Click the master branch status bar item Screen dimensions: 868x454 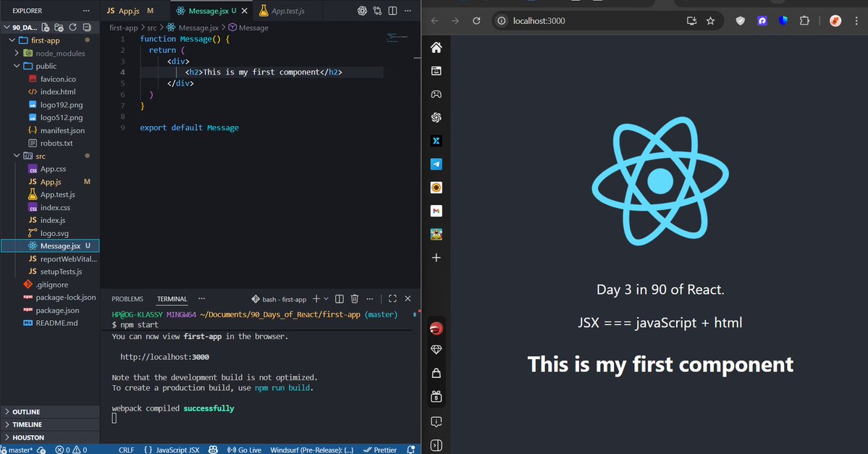(17, 450)
